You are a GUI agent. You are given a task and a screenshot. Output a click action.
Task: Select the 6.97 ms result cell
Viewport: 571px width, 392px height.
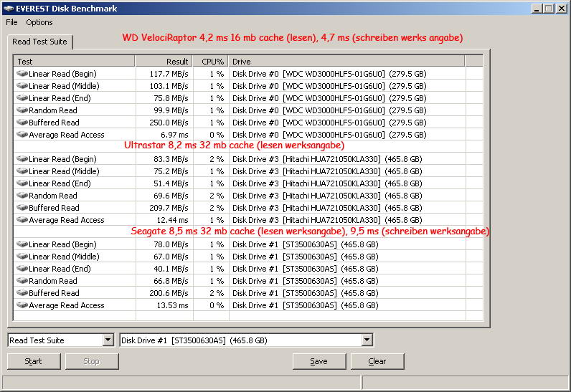point(174,135)
